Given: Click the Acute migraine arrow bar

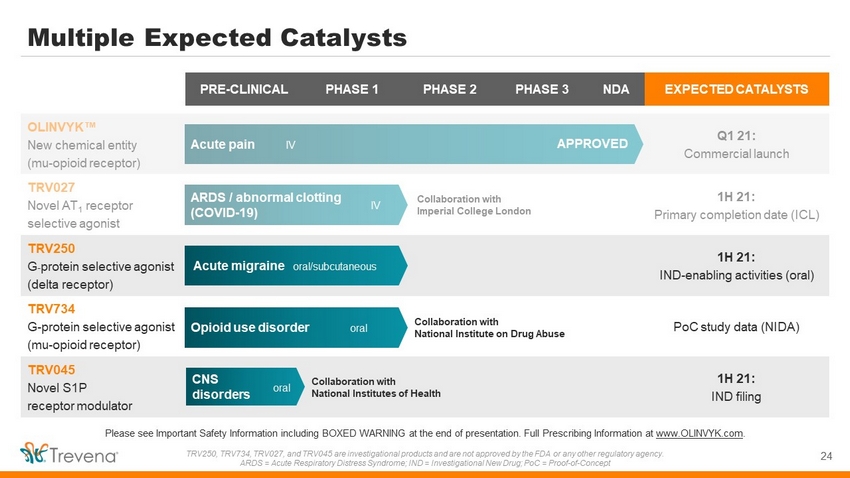Looking at the screenshot, I should [295, 266].
